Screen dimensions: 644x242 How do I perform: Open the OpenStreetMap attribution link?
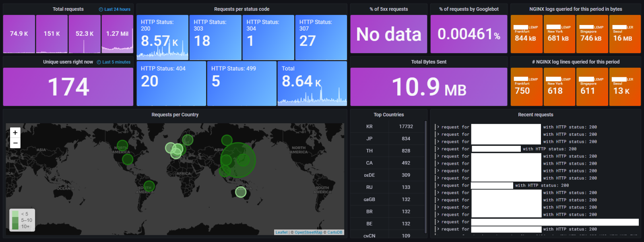[308, 232]
